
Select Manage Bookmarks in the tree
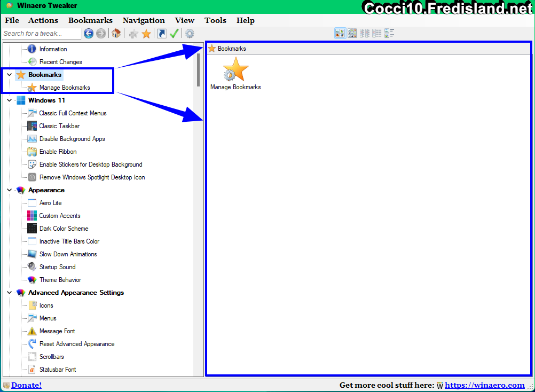[x=65, y=88]
